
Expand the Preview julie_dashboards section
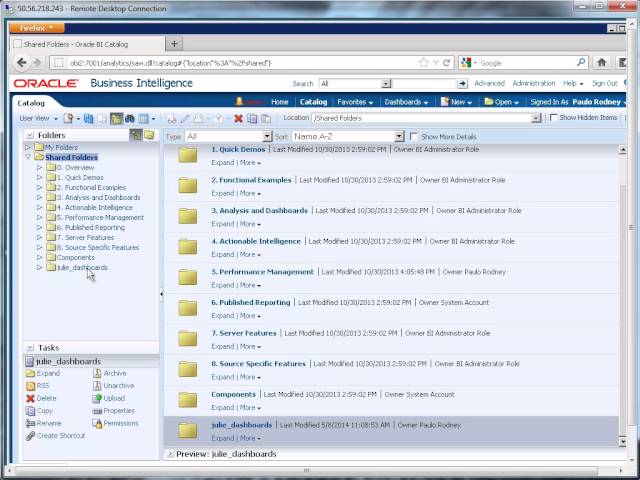(171, 454)
